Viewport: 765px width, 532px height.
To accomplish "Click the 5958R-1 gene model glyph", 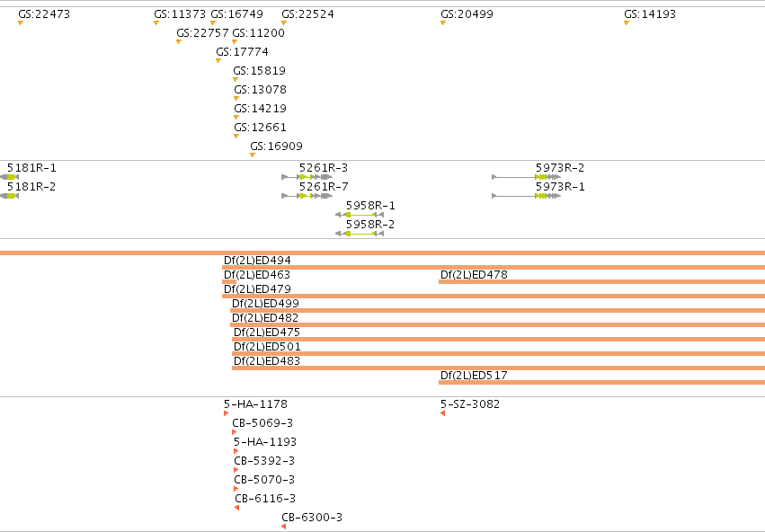I will [x=360, y=215].
